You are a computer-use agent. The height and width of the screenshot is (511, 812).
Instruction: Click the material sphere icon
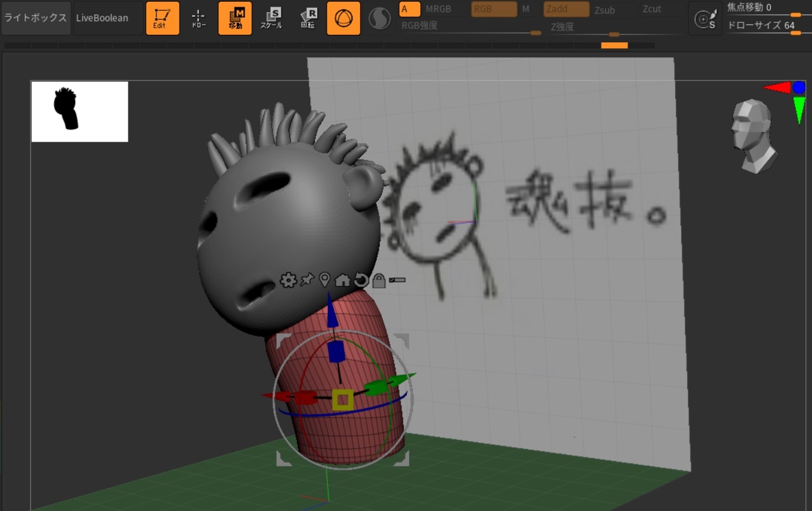point(380,17)
